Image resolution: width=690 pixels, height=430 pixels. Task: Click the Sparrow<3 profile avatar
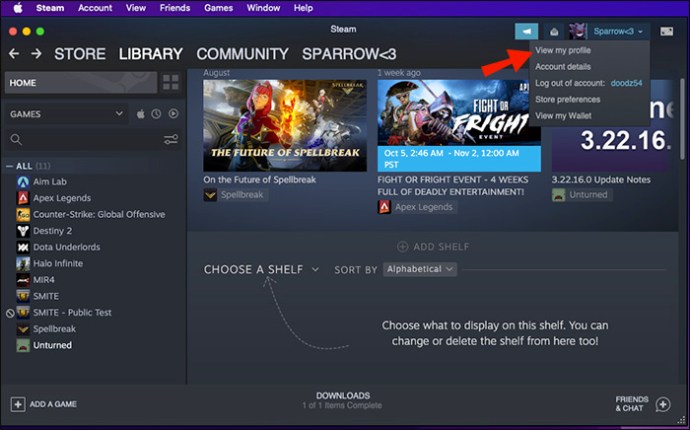click(577, 31)
